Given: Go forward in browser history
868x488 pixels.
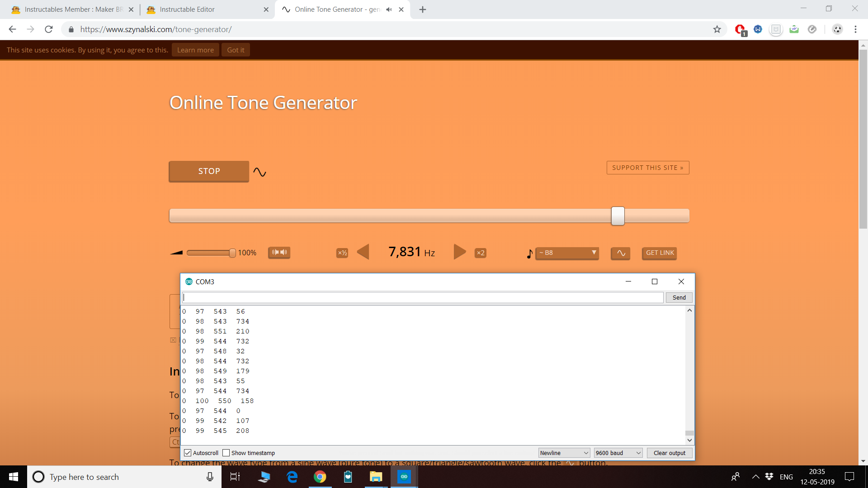Looking at the screenshot, I should pyautogui.click(x=30, y=29).
